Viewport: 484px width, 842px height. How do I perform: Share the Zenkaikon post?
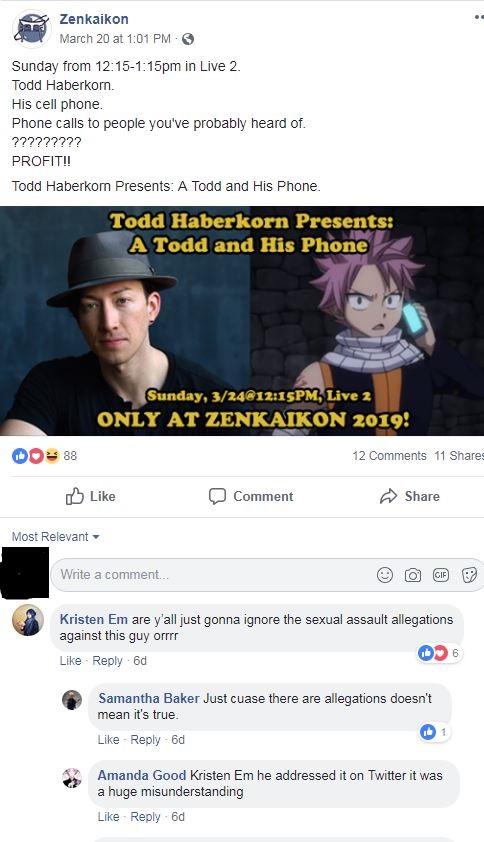[x=410, y=496]
